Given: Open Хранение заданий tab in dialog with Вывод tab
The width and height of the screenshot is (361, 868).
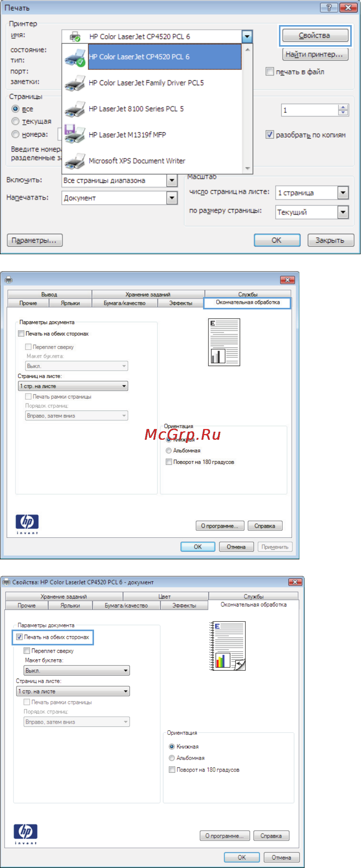Looking at the screenshot, I should (x=148, y=294).
